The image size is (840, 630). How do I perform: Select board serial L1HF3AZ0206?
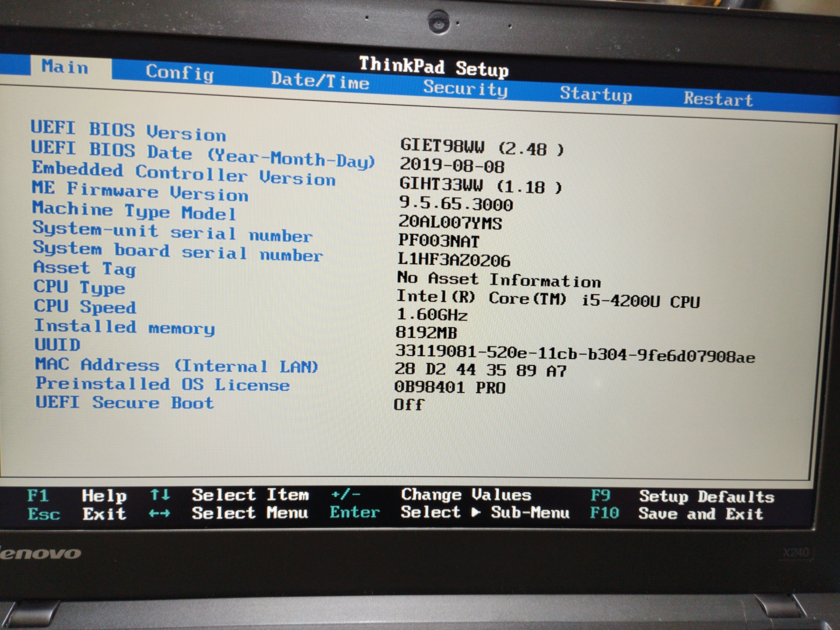[x=454, y=260]
